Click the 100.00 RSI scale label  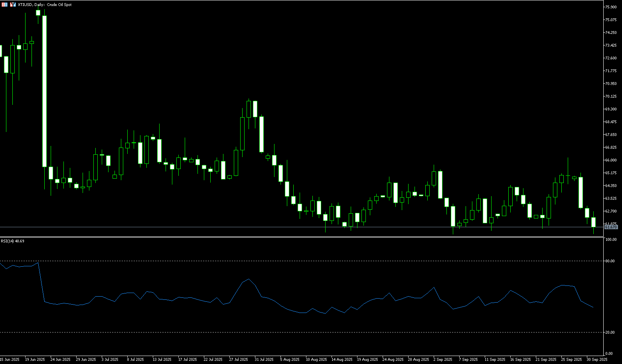point(610,240)
